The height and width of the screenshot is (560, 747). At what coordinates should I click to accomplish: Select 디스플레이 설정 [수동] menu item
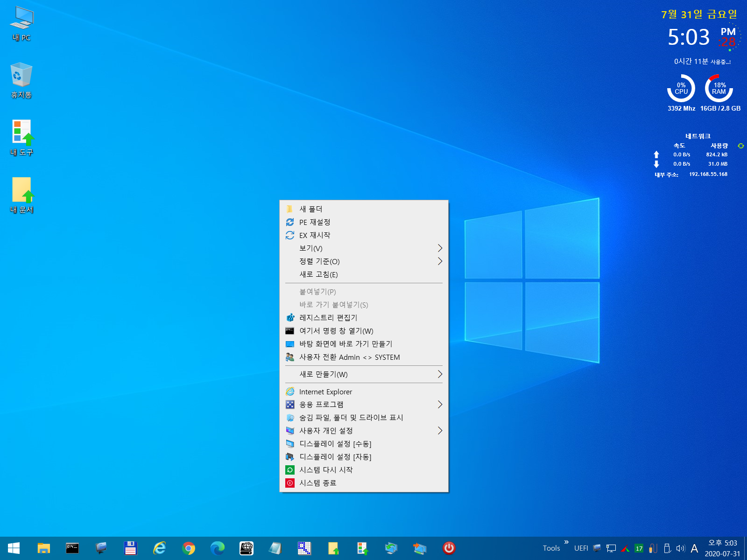[x=364, y=444]
